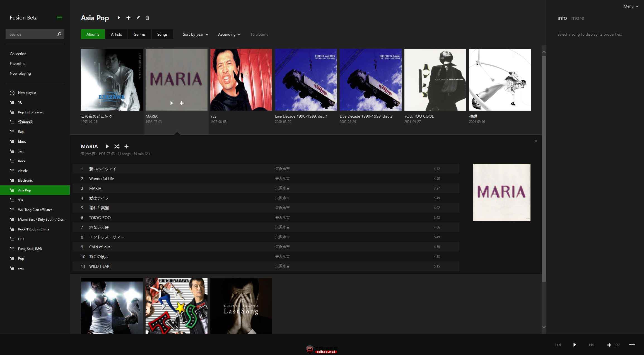Viewport: 644px width, 355px height.
Task: Open the 90s playlist
Action: coord(35,200)
